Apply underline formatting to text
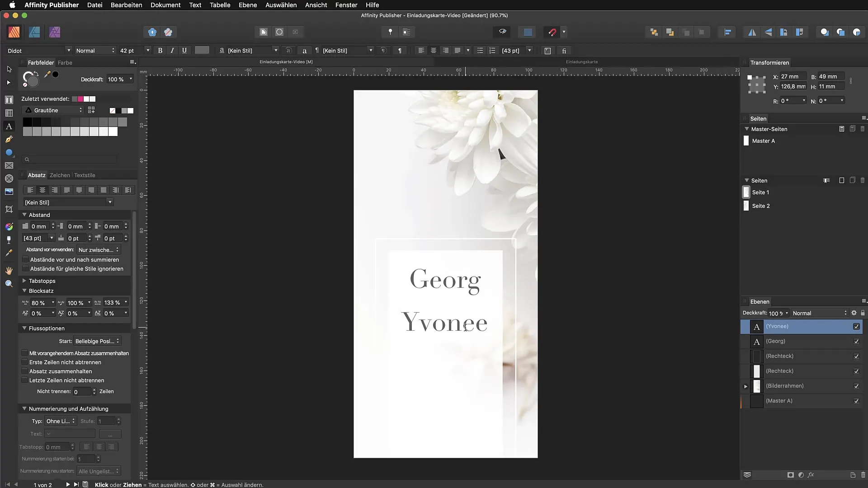This screenshot has width=868, height=488. click(x=184, y=51)
